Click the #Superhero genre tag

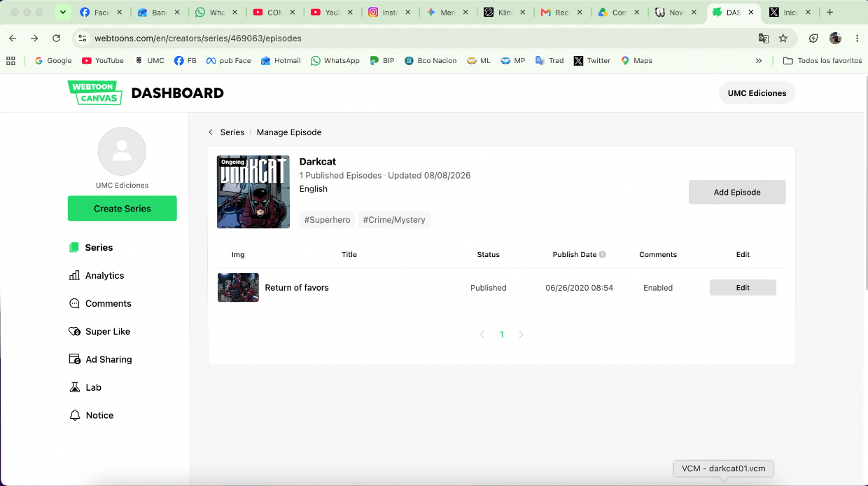[327, 220]
